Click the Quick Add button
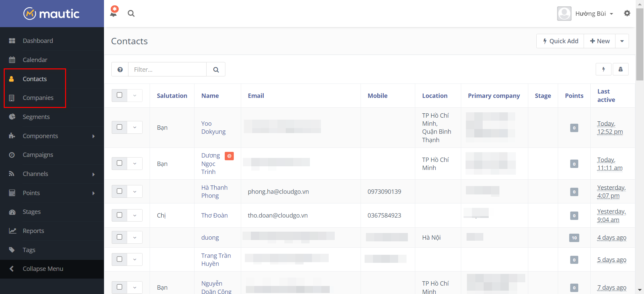Image resolution: width=644 pixels, height=294 pixels. 560,41
